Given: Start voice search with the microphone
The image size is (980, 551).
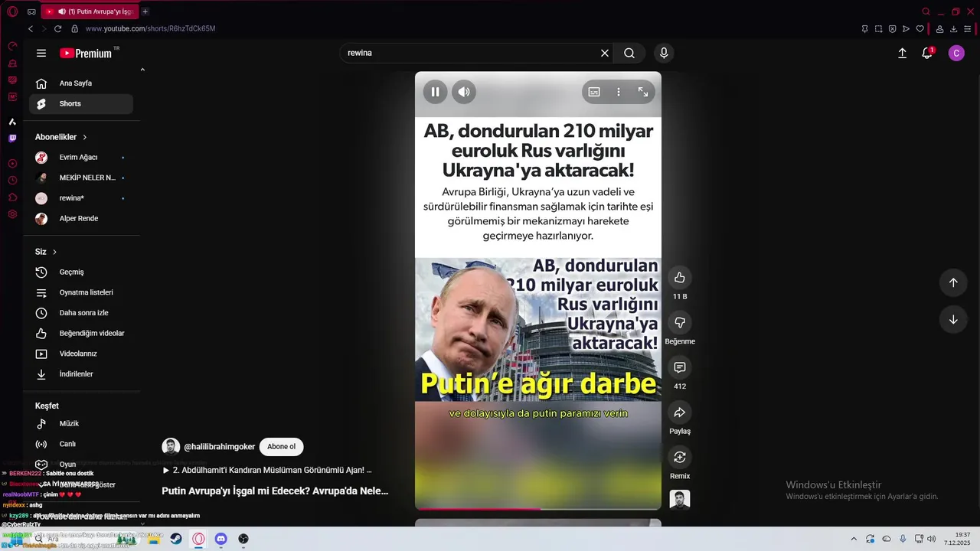Looking at the screenshot, I should pos(664,53).
